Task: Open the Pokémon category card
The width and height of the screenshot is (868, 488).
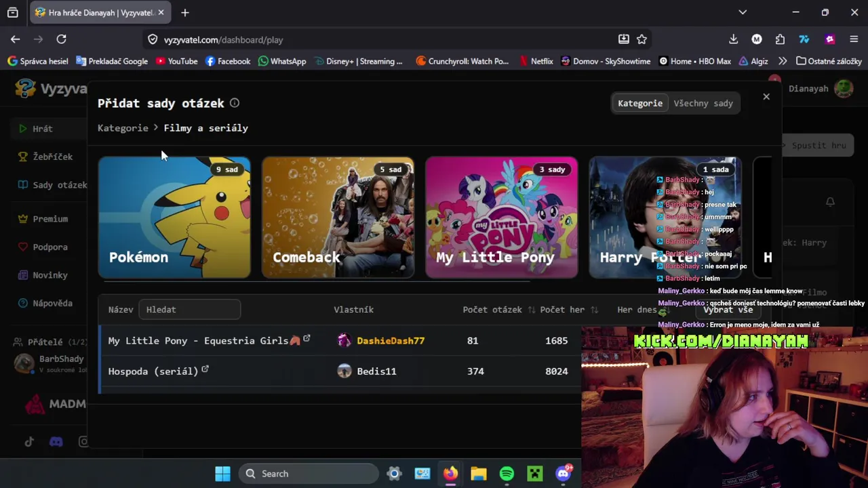Action: click(174, 218)
